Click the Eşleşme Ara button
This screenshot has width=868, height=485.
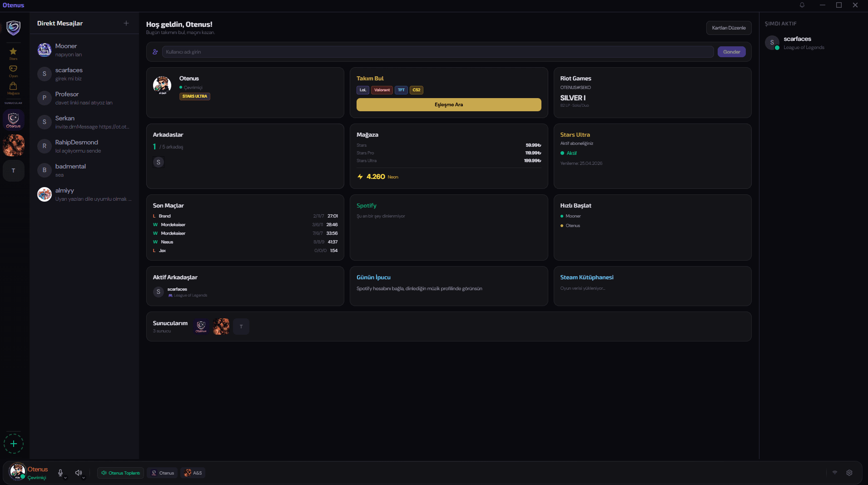pos(448,104)
